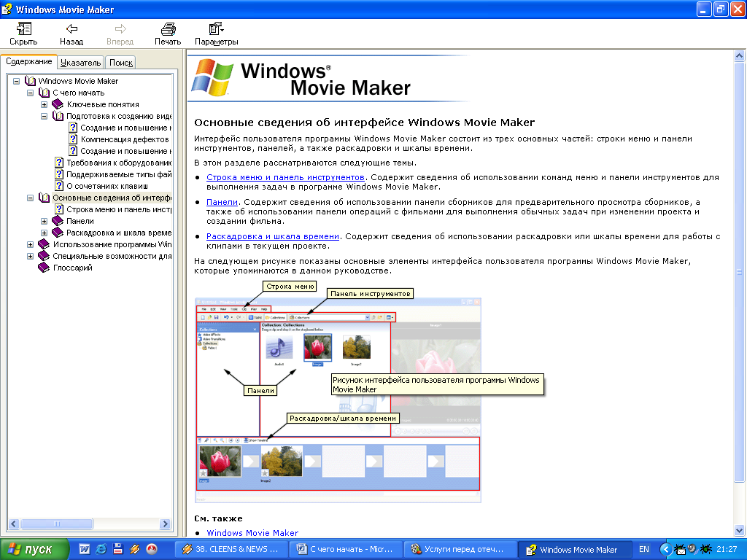The image size is (747, 560).
Task: Open the Строка меню и панель инструментов link
Action: (285, 177)
